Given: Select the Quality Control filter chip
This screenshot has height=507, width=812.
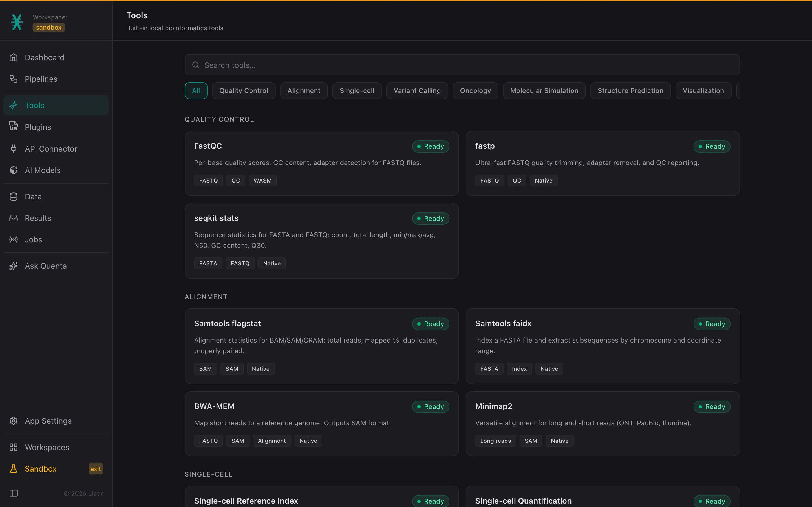Looking at the screenshot, I should [244, 90].
